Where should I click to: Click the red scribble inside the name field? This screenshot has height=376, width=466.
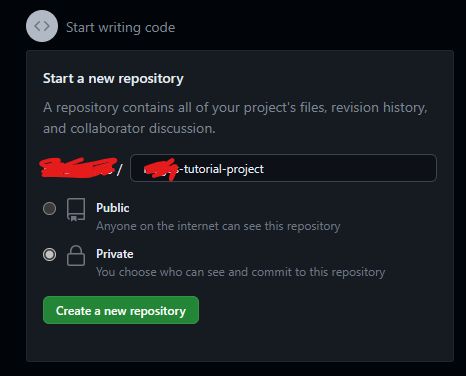[160, 169]
